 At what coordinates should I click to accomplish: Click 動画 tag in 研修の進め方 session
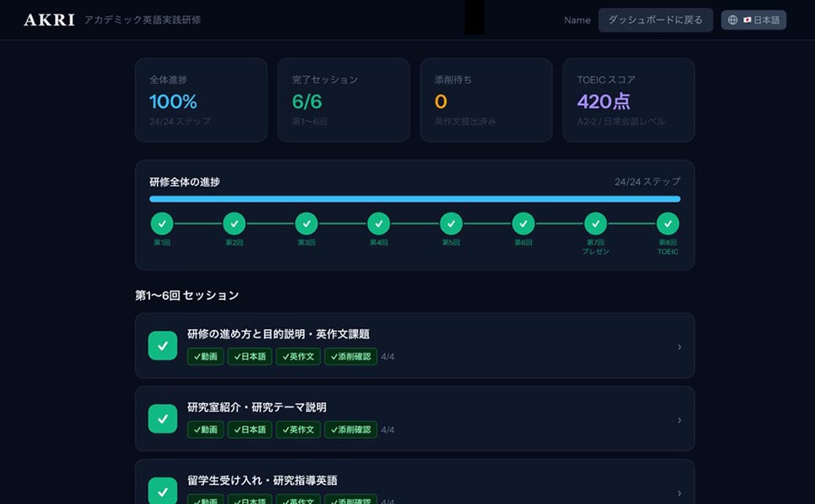coord(205,356)
